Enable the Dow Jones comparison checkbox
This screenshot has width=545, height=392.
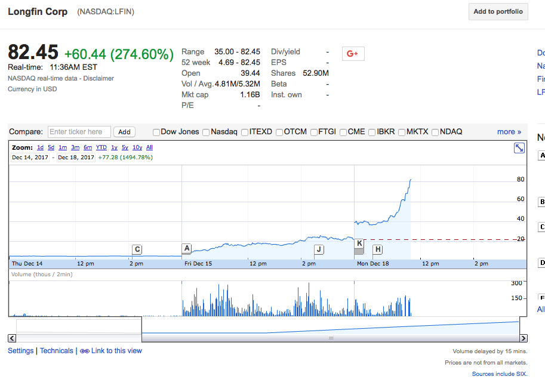[x=156, y=132]
